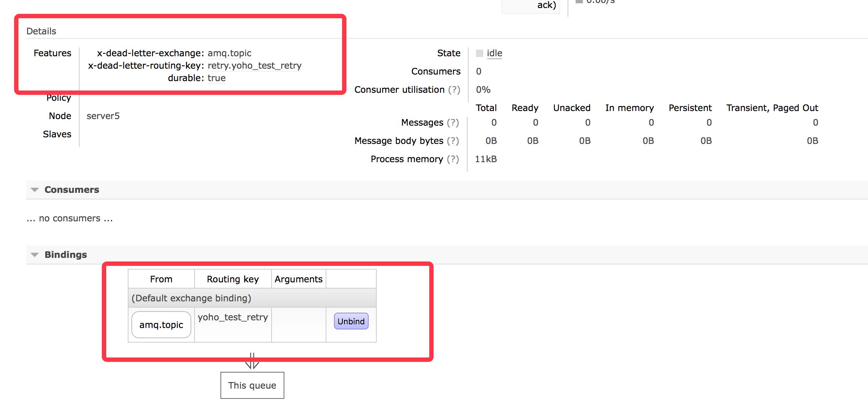This screenshot has height=412, width=868.
Task: Click the Unbind button
Action: click(x=351, y=321)
